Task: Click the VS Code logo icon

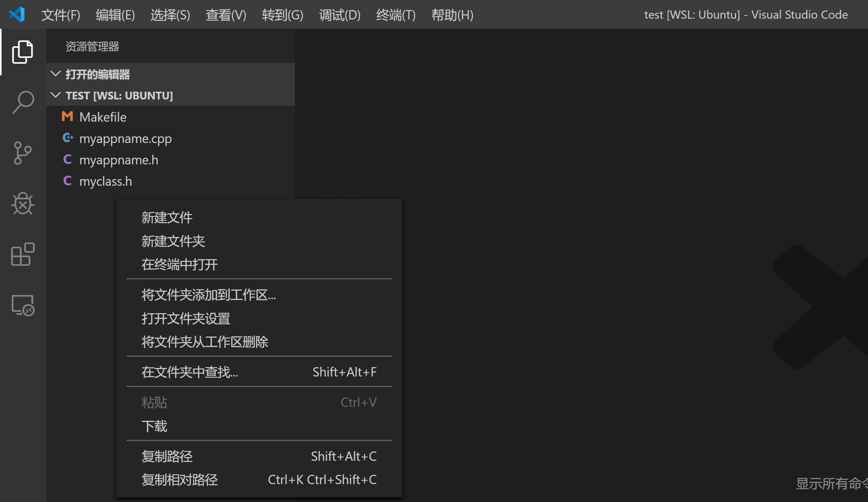Action: point(16,14)
